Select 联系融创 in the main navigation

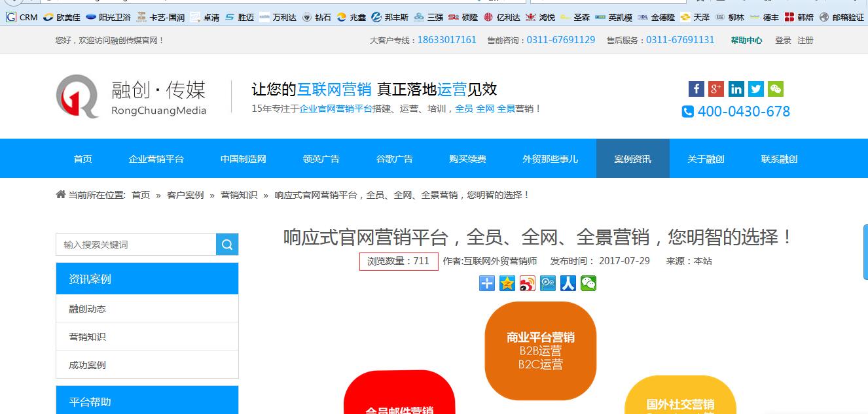[779, 159]
